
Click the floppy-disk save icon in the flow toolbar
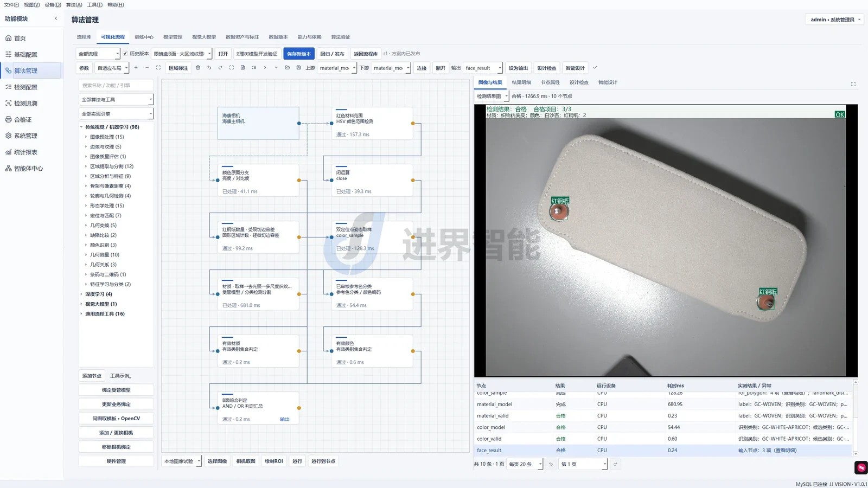[x=298, y=68]
